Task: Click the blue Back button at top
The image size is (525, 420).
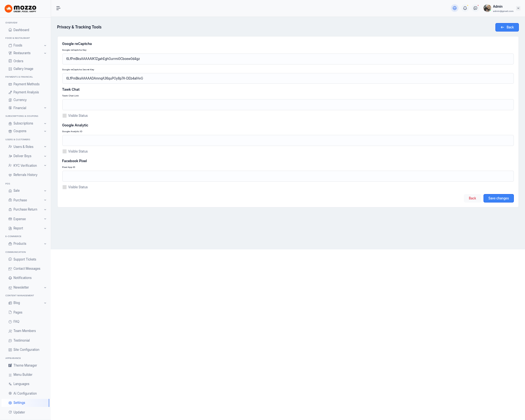Action: [507, 27]
